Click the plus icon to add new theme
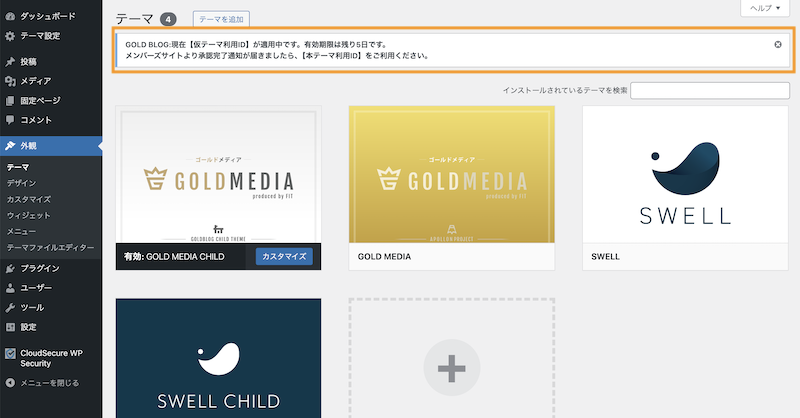The width and height of the screenshot is (800, 418). click(452, 368)
